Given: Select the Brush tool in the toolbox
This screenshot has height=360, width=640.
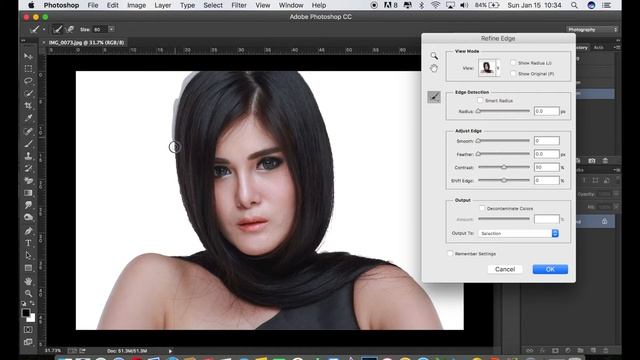Looking at the screenshot, I should (x=28, y=144).
